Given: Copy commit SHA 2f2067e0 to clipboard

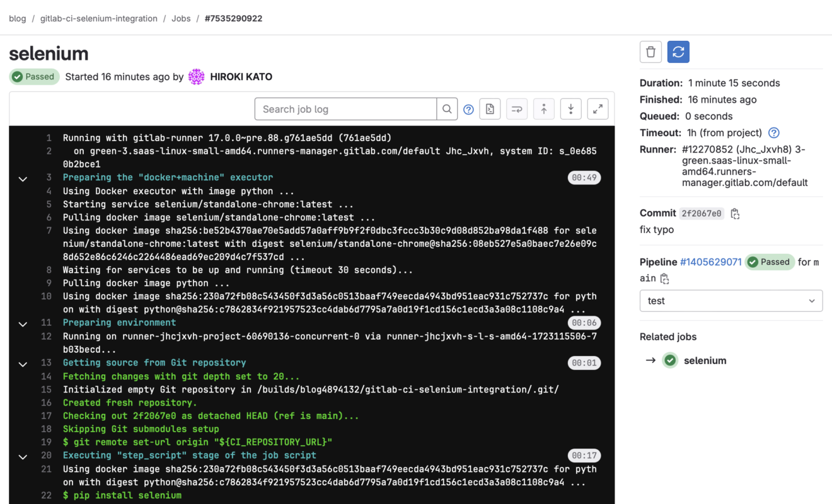Looking at the screenshot, I should [734, 214].
